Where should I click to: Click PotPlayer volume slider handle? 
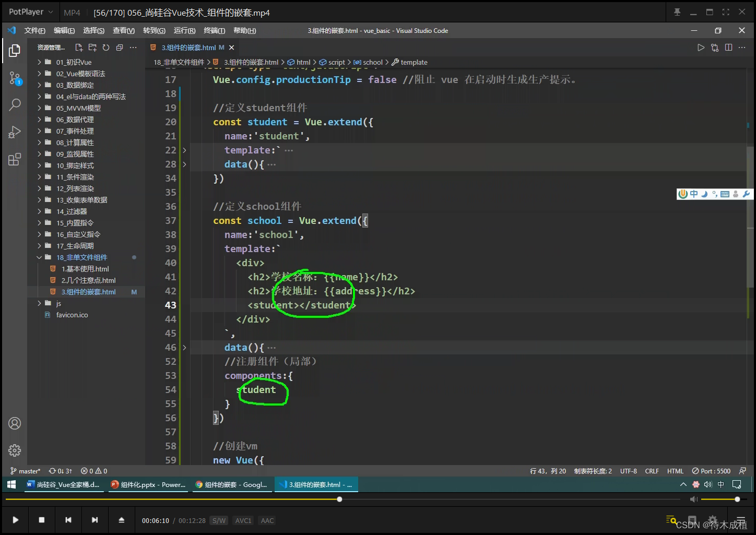(x=737, y=500)
